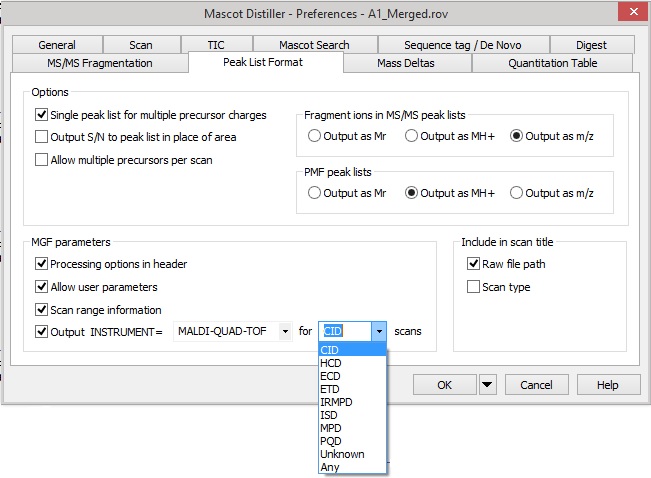Toggle Allow user parameters checkbox
Image resolution: width=651 pixels, height=478 pixels.
[x=41, y=287]
